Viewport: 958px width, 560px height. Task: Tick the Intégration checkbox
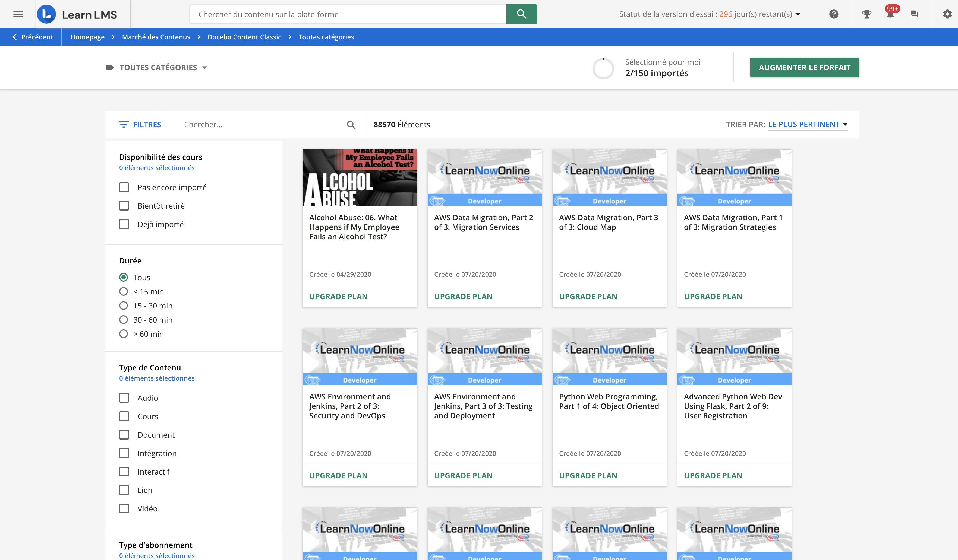[x=124, y=453]
